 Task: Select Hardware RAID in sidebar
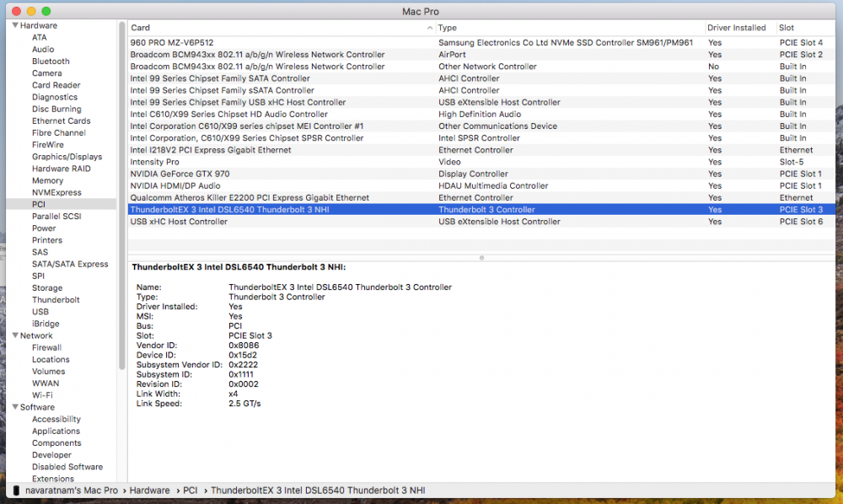click(61, 169)
